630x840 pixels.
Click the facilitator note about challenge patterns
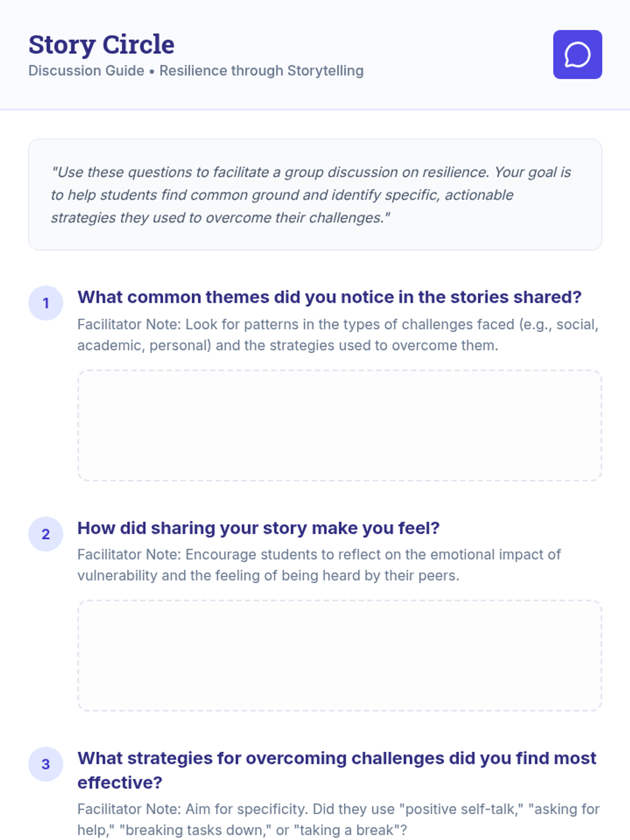(x=338, y=335)
